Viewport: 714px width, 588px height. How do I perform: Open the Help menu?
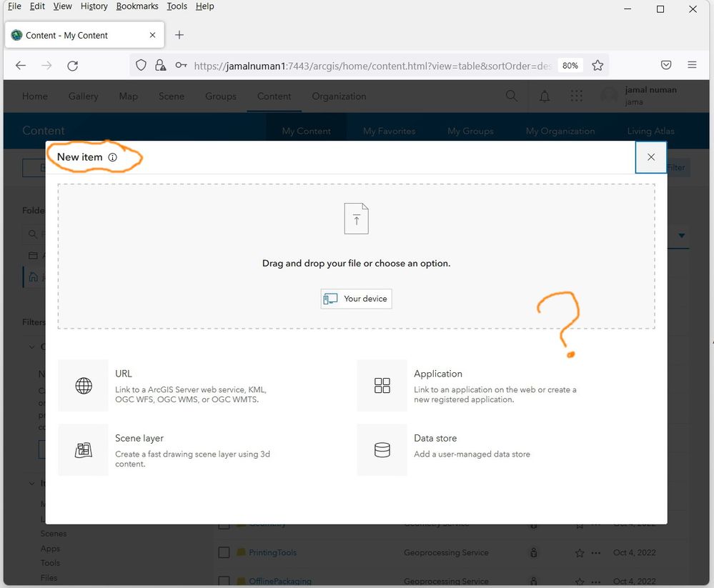pos(204,6)
